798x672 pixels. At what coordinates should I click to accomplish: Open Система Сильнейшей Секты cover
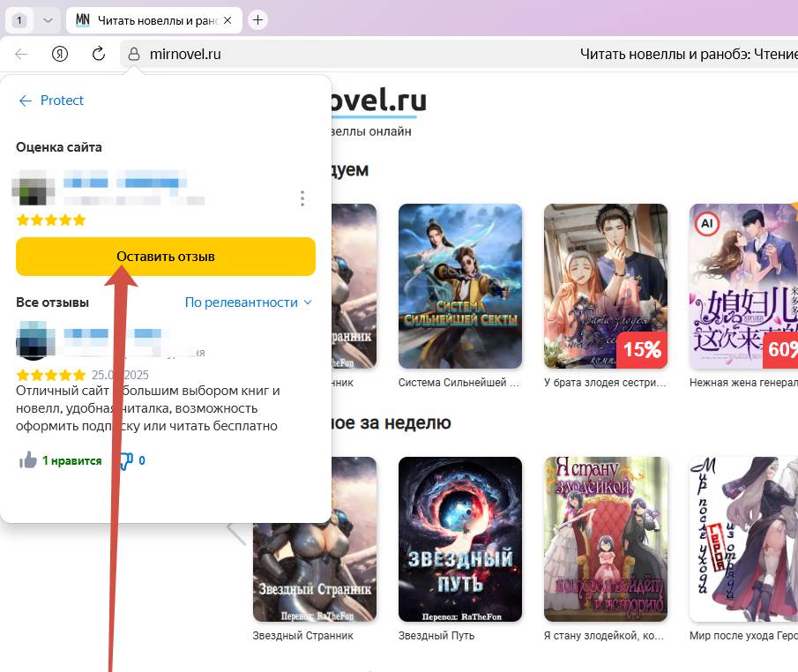click(460, 286)
